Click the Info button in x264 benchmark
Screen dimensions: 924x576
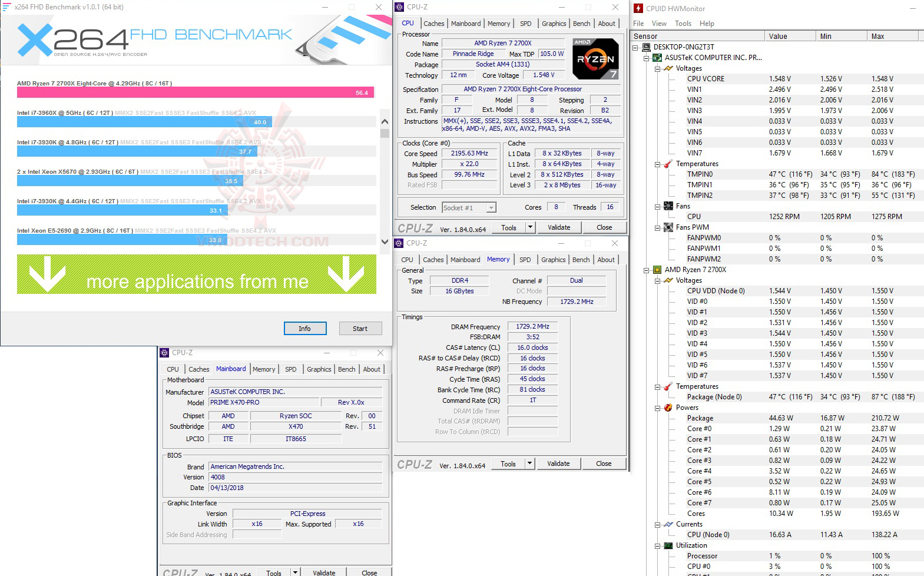click(305, 329)
